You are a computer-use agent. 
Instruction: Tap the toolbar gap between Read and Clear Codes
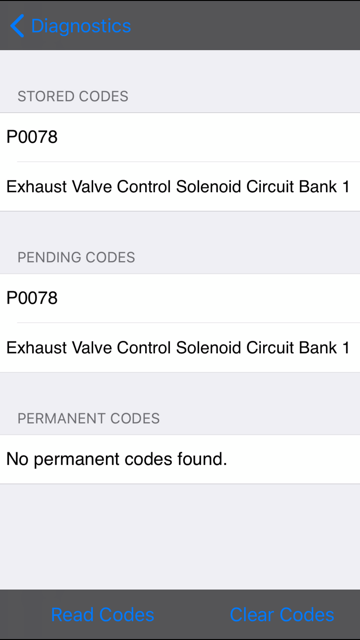(192, 615)
